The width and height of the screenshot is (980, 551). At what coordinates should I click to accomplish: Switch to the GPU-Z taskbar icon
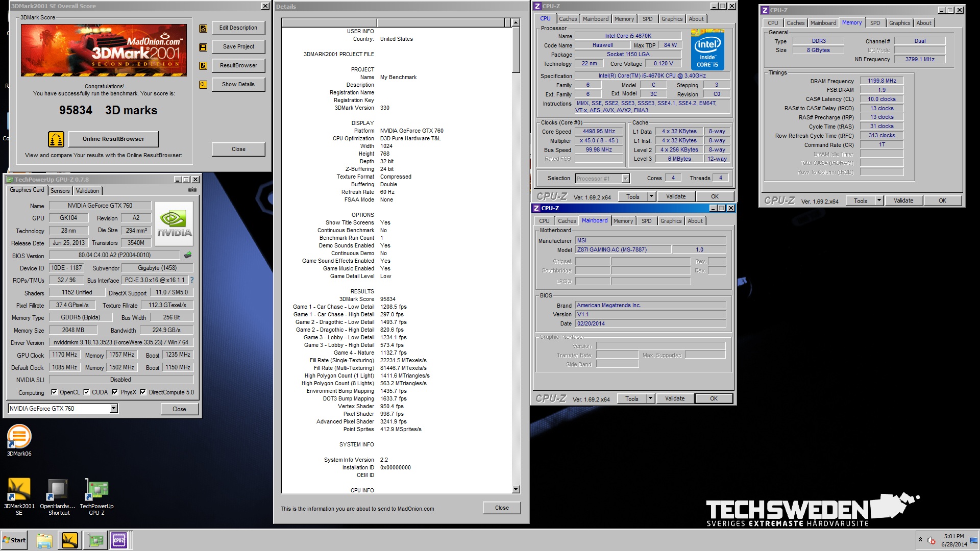pos(95,540)
